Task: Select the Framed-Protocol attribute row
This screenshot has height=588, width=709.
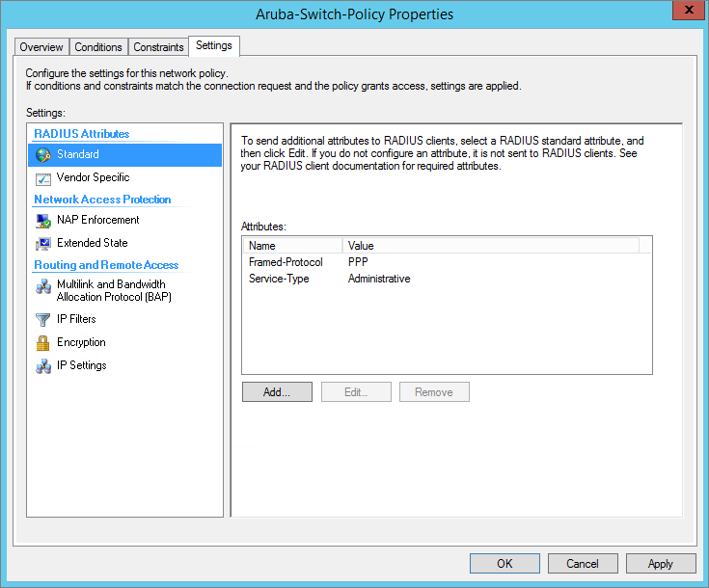Action: pos(447,262)
